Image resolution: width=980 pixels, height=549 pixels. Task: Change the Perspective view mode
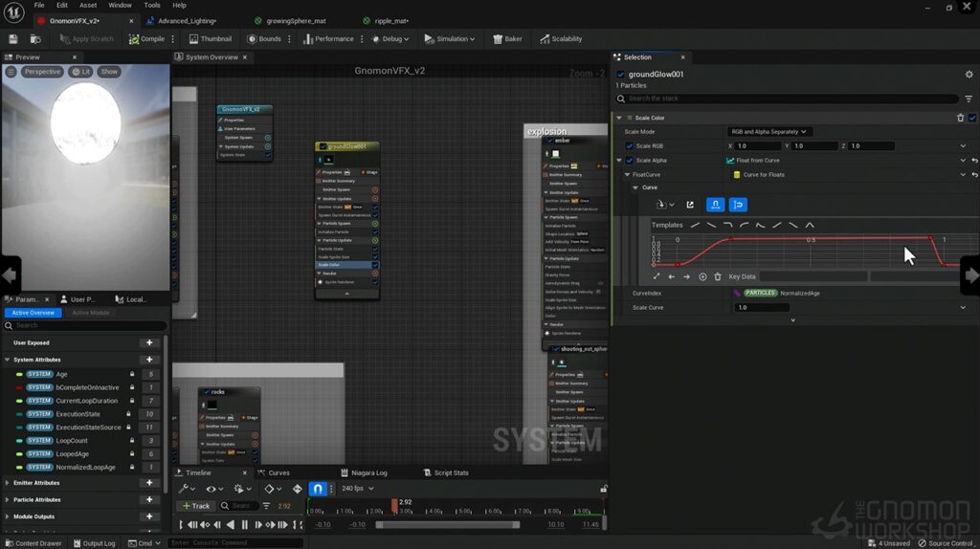click(42, 72)
